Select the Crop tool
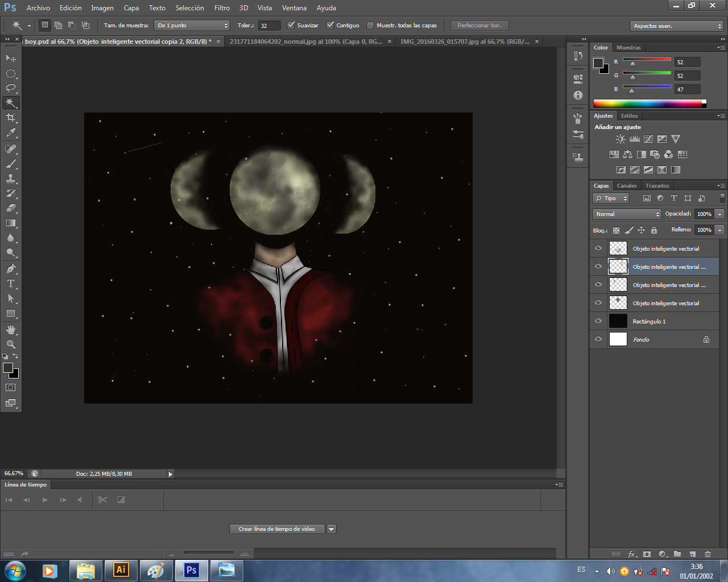728x582 pixels. pos(11,118)
